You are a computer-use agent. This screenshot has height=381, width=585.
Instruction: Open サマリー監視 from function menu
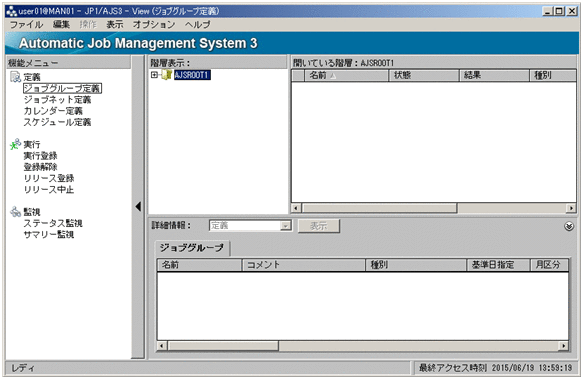[x=49, y=234]
